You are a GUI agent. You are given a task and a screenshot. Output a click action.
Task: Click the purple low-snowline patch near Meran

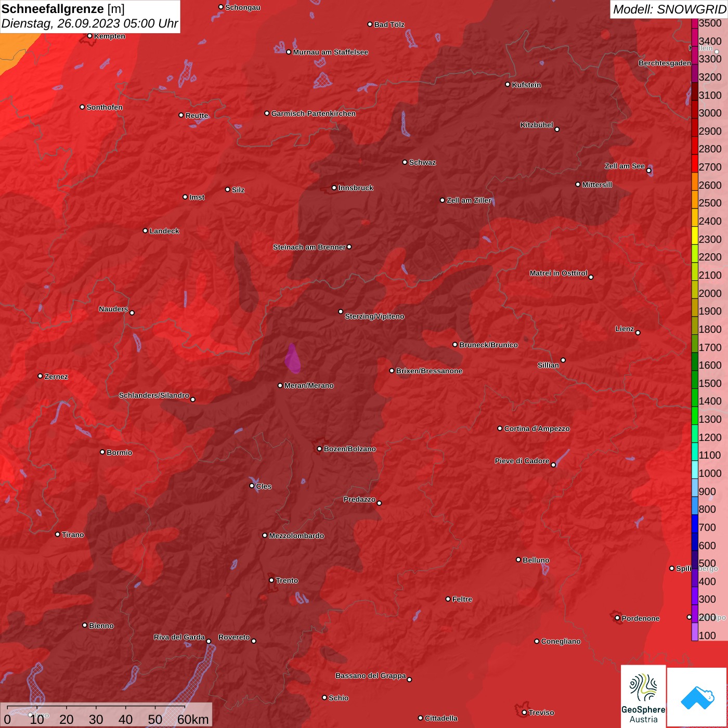point(292,358)
